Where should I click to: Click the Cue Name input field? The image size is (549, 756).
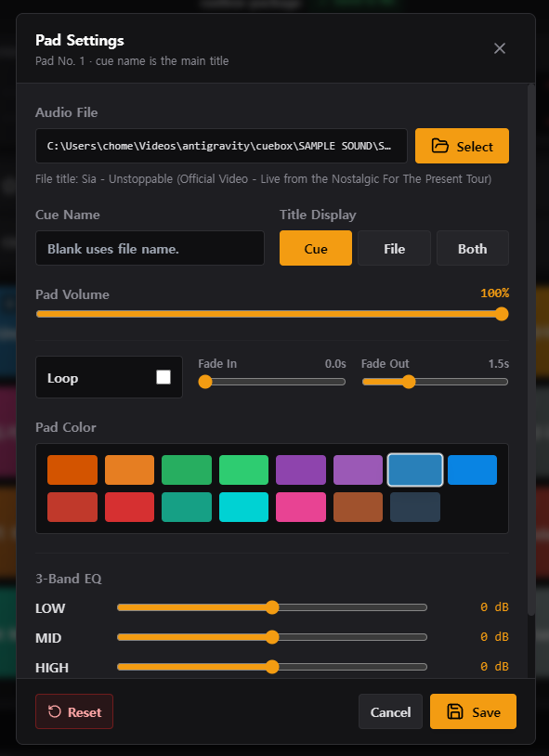[x=150, y=248]
